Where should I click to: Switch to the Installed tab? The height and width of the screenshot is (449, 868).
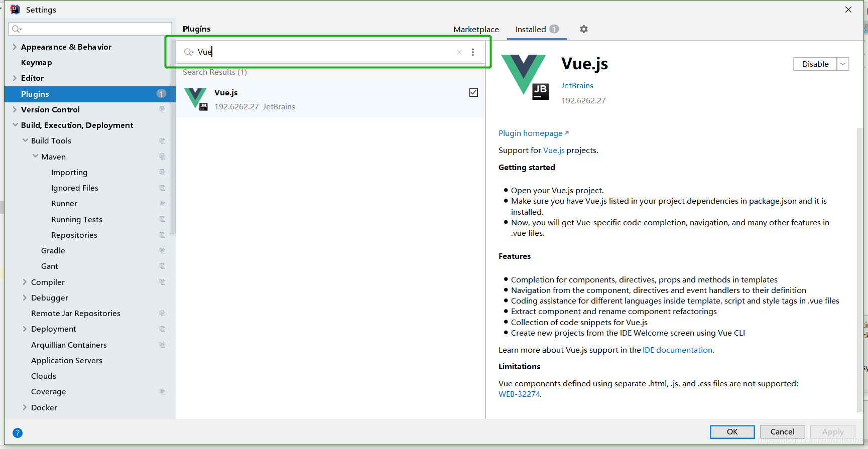[x=537, y=29]
